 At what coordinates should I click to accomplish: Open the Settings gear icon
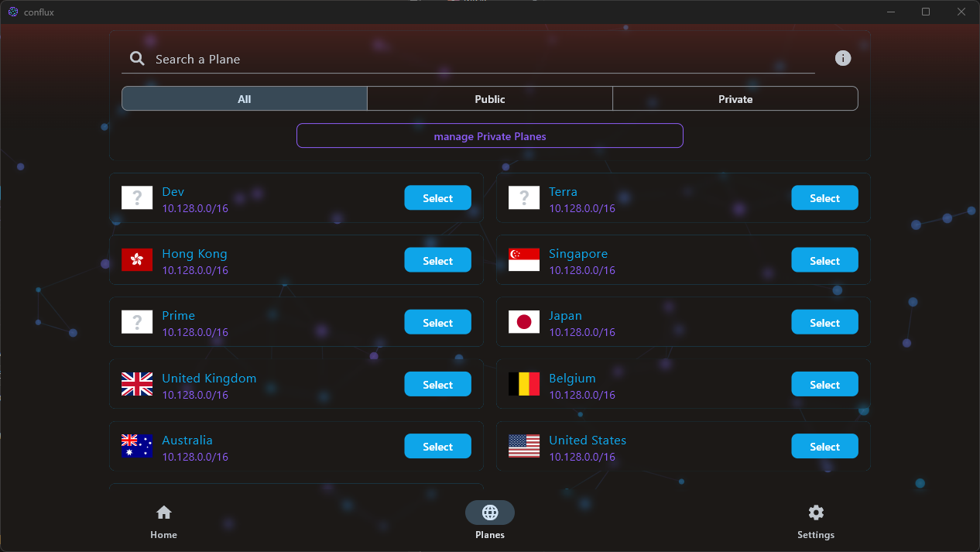point(816,513)
